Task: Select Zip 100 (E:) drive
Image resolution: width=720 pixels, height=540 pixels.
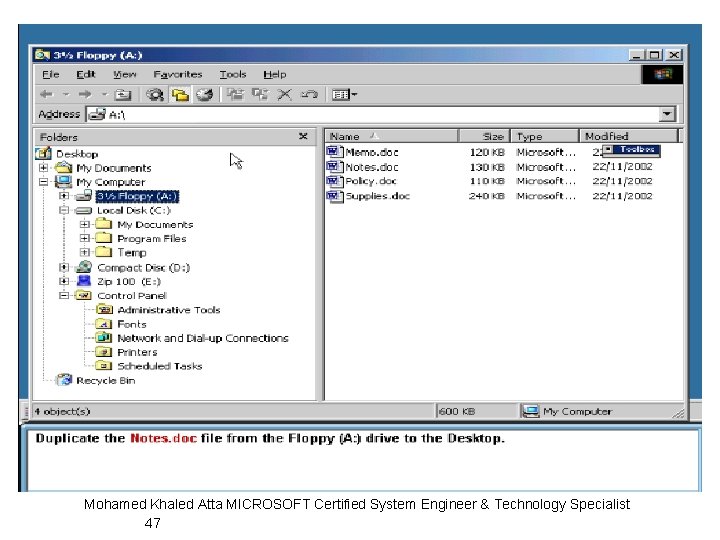Action: (129, 281)
